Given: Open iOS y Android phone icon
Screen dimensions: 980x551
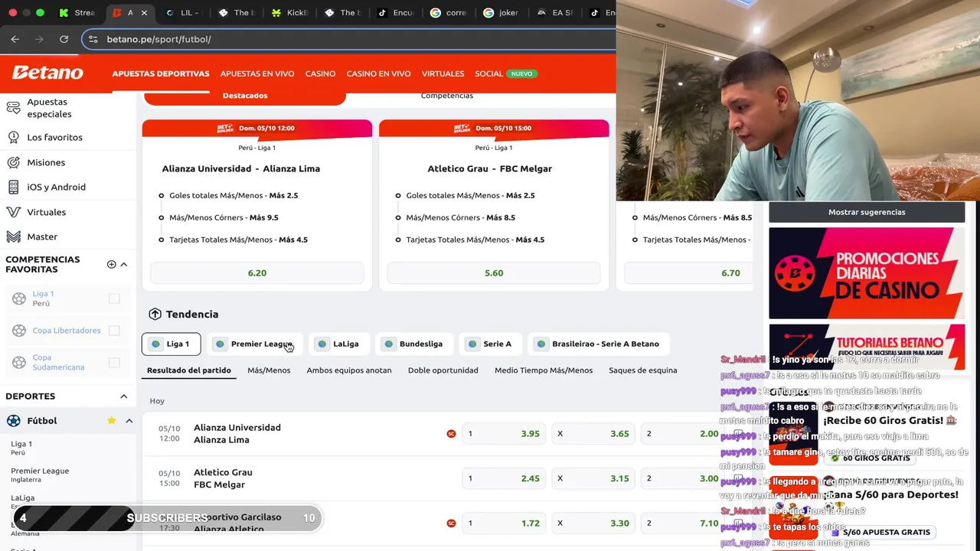Looking at the screenshot, I should (13, 187).
